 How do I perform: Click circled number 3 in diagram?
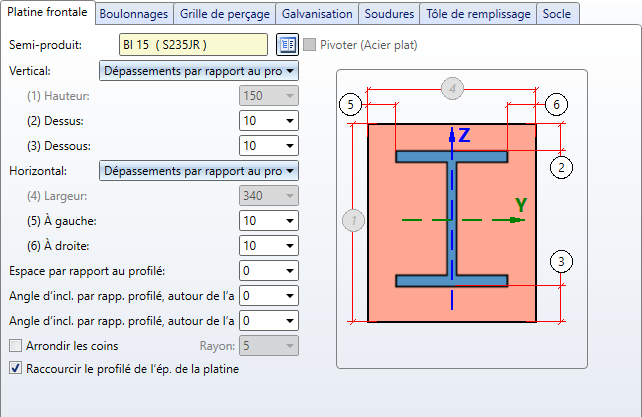[x=562, y=262]
